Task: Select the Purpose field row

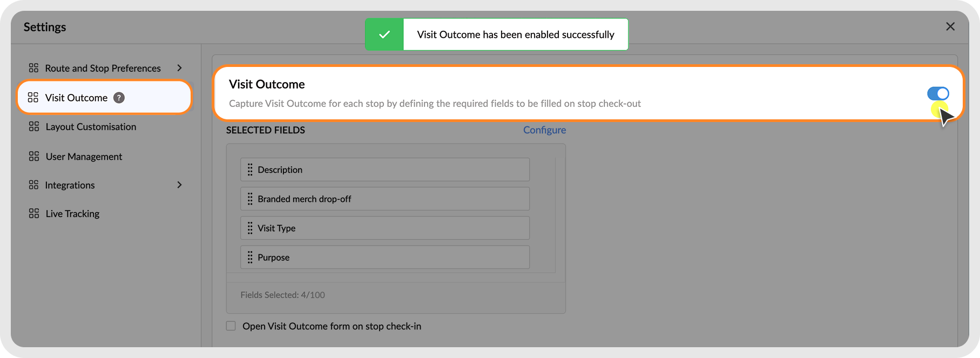Action: point(384,258)
